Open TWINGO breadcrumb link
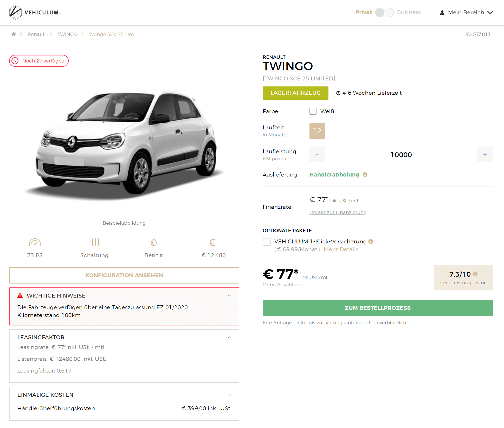Image resolution: width=504 pixels, height=428 pixels. pyautogui.click(x=67, y=34)
